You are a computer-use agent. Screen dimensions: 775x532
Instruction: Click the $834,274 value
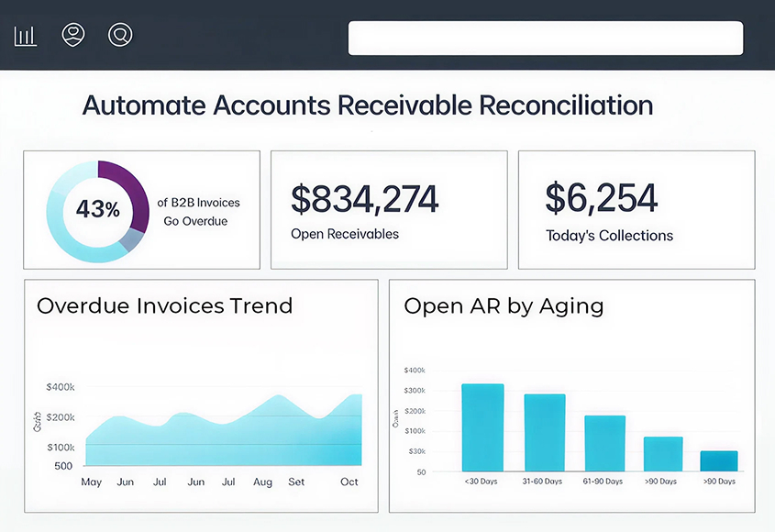(364, 199)
